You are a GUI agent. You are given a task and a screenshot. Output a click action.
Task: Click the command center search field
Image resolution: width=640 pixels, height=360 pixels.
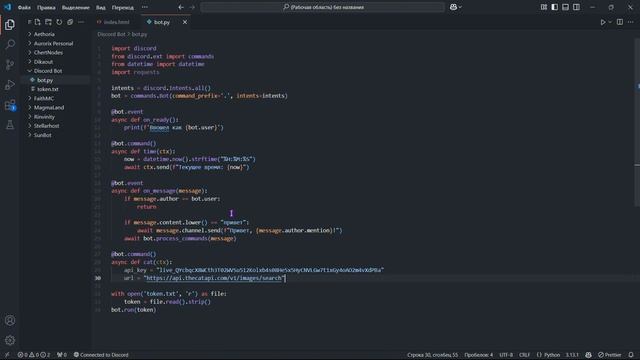pos(322,7)
